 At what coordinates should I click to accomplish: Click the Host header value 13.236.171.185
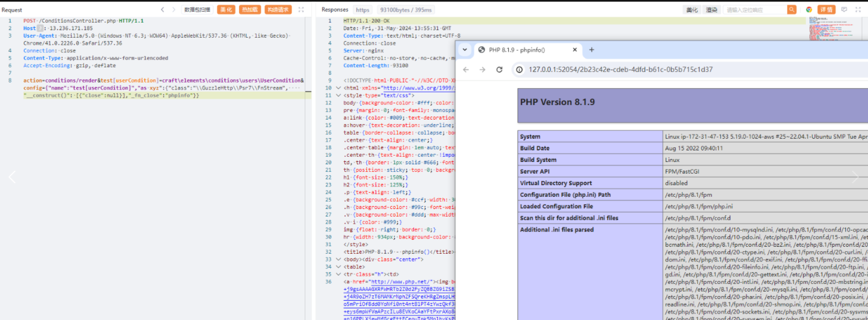coord(71,28)
